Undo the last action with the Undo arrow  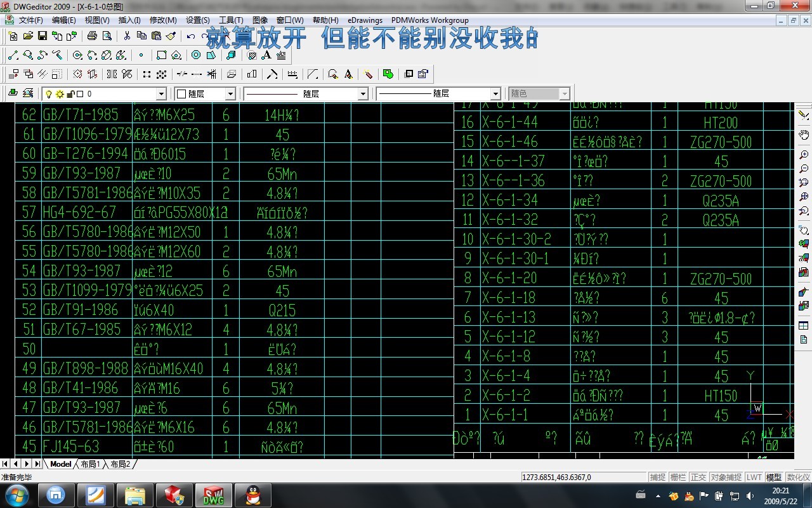click(191, 36)
